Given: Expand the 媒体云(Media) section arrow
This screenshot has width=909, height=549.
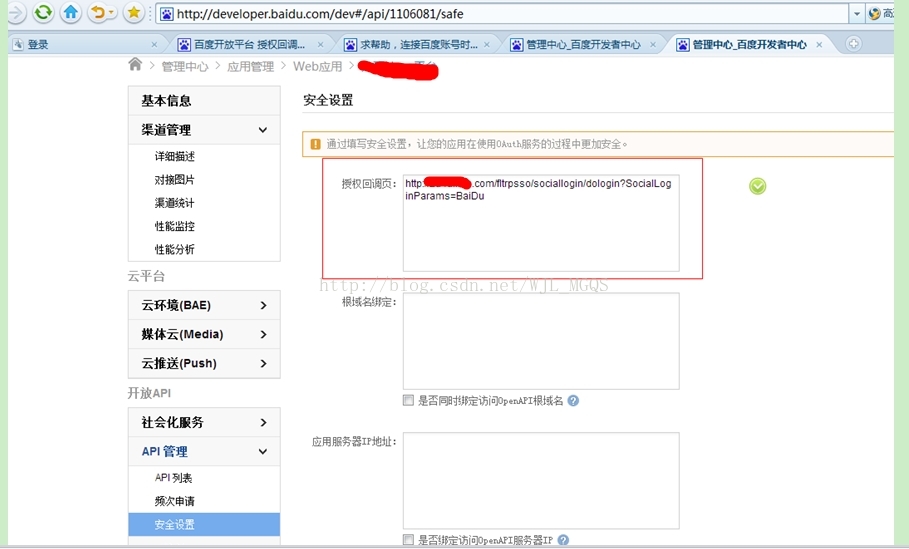Looking at the screenshot, I should coord(263,335).
